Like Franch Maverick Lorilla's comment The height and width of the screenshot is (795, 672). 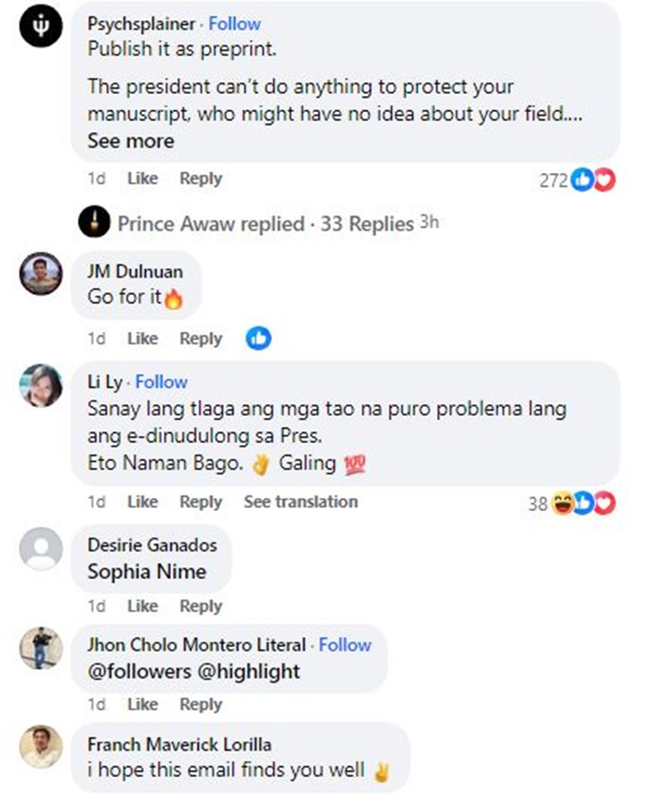(142, 791)
